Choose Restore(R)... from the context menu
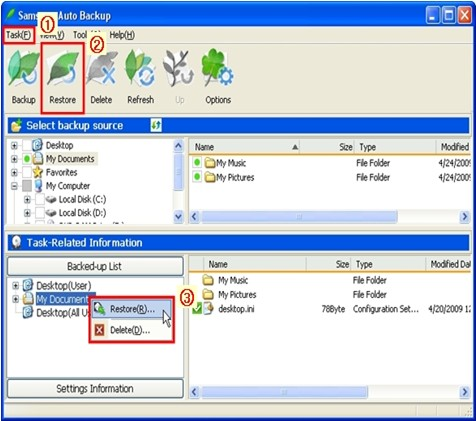The height and width of the screenshot is (421, 476). [x=132, y=309]
